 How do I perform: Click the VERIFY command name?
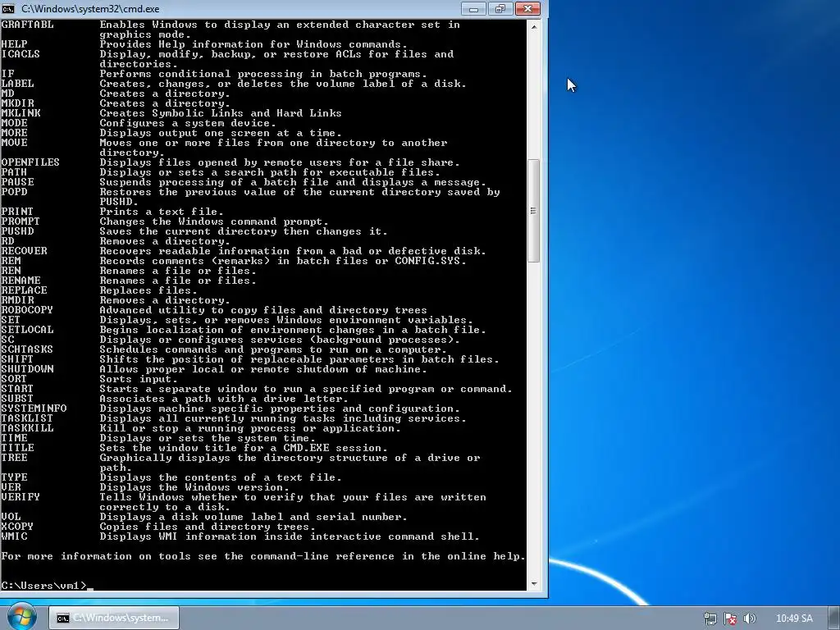coord(21,497)
